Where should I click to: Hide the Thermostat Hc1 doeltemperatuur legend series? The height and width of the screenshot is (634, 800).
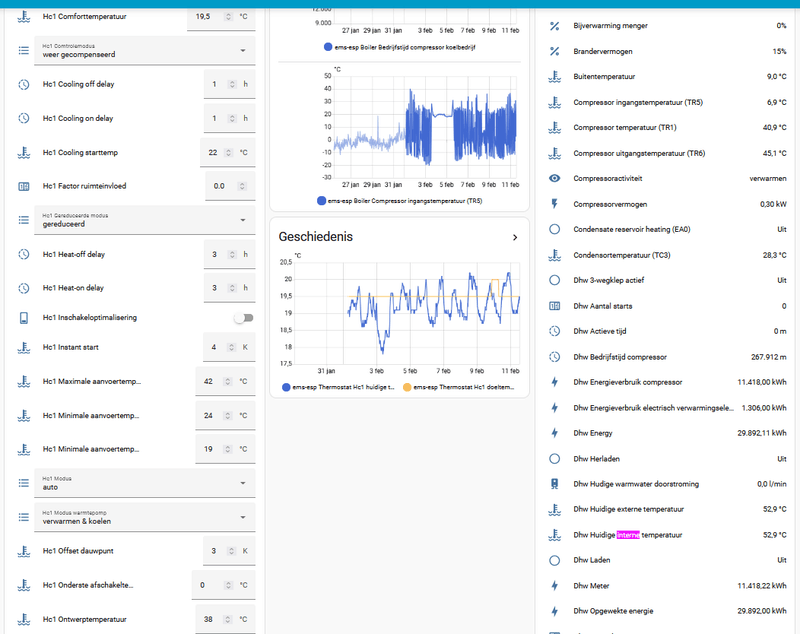click(459, 387)
